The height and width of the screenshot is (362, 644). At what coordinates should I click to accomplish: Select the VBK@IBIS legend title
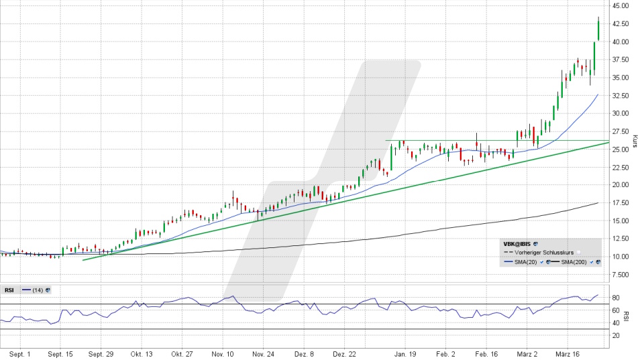click(518, 243)
